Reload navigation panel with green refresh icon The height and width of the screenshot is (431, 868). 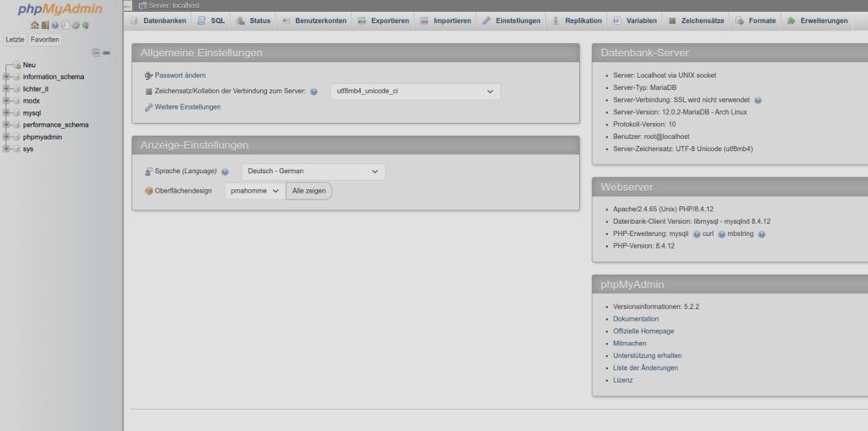pyautogui.click(x=86, y=25)
